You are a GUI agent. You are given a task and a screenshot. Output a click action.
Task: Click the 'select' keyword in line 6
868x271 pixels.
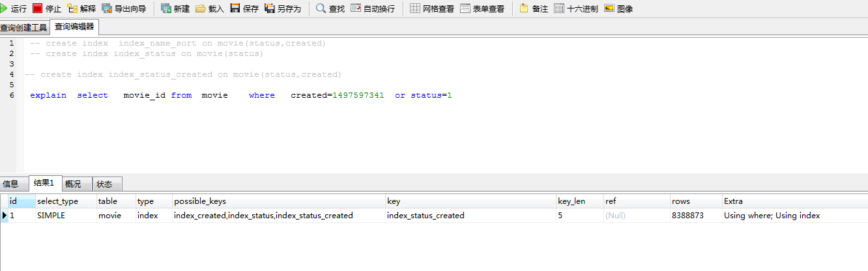click(x=93, y=95)
